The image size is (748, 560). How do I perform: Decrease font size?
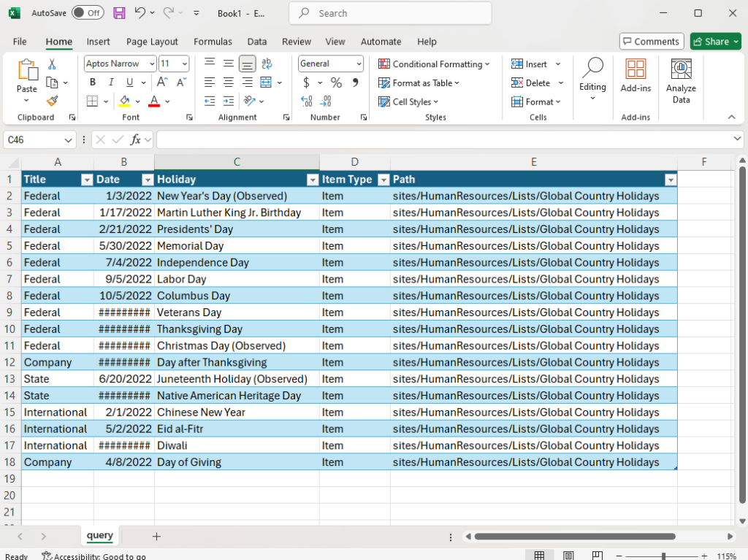(181, 82)
